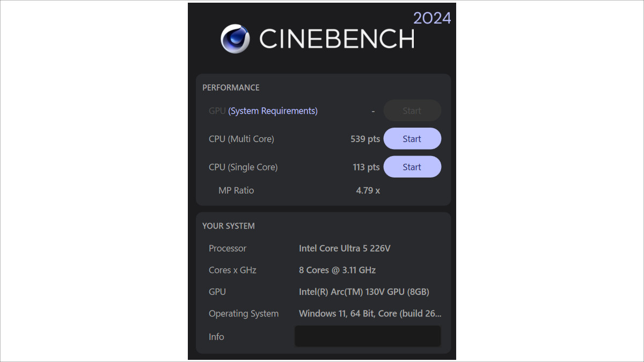Open the System Requirements link
Screen dimensions: 644x362
pyautogui.click(x=272, y=110)
